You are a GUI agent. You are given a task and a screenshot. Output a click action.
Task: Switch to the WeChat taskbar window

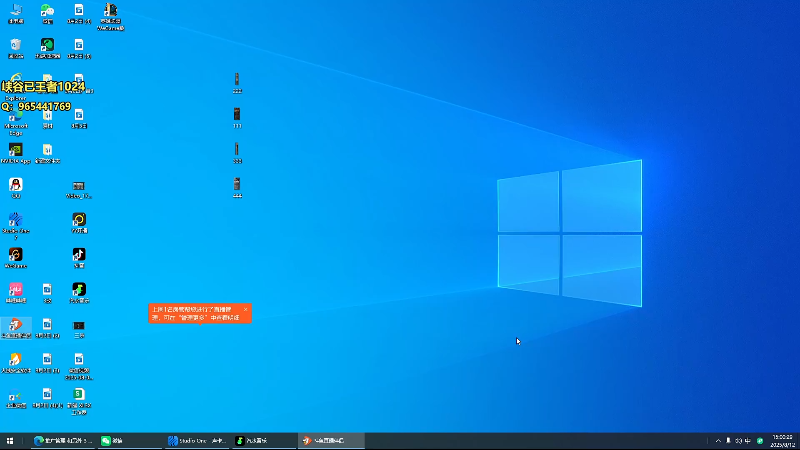pos(130,441)
